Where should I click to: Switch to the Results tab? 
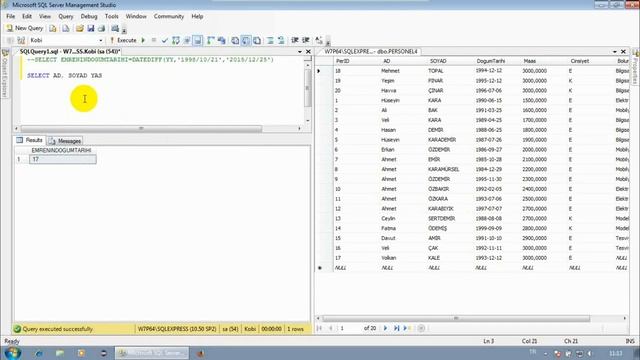(29, 140)
